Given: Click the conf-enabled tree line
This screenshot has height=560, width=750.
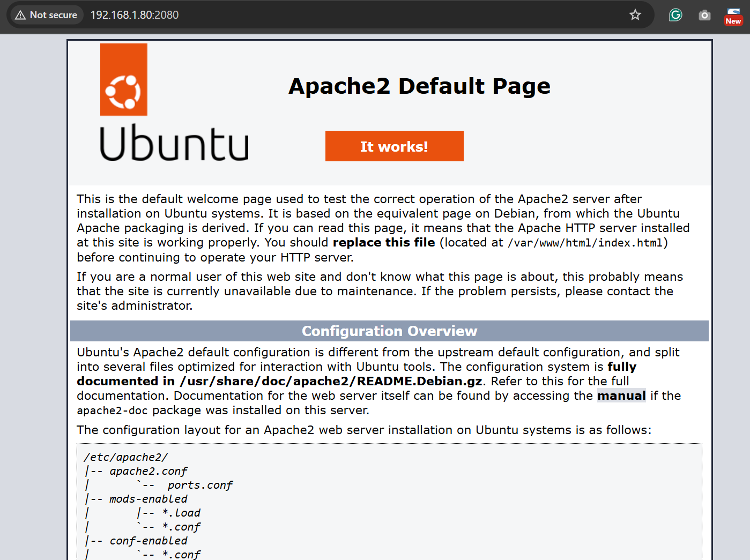Looking at the screenshot, I should pos(148,541).
